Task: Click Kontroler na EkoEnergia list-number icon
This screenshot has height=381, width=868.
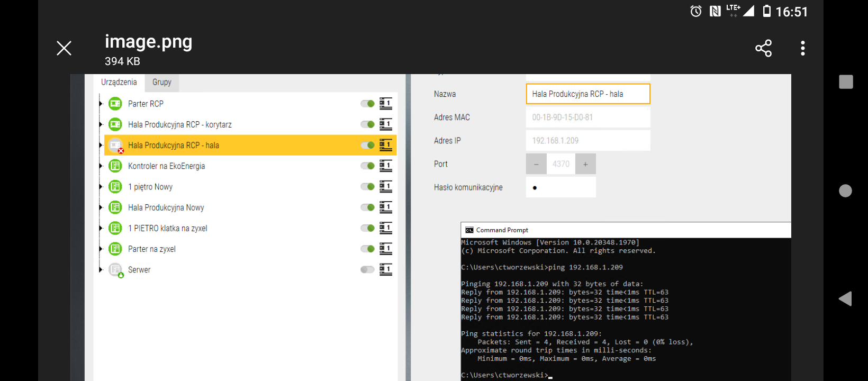Action: click(x=386, y=166)
